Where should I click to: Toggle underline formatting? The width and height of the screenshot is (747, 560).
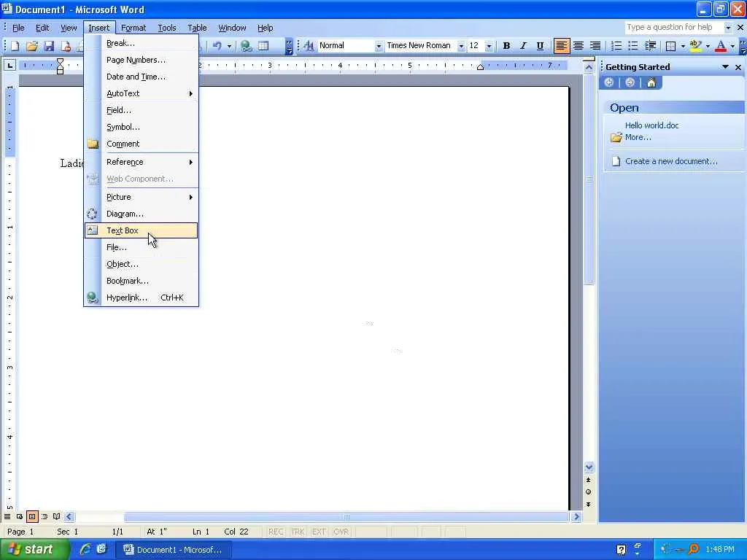(540, 46)
